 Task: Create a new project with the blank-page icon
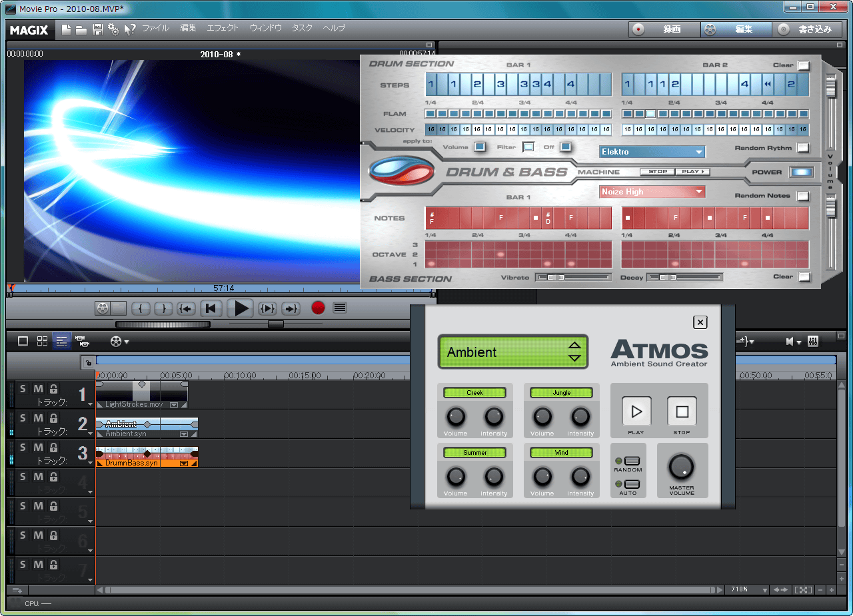coord(65,29)
